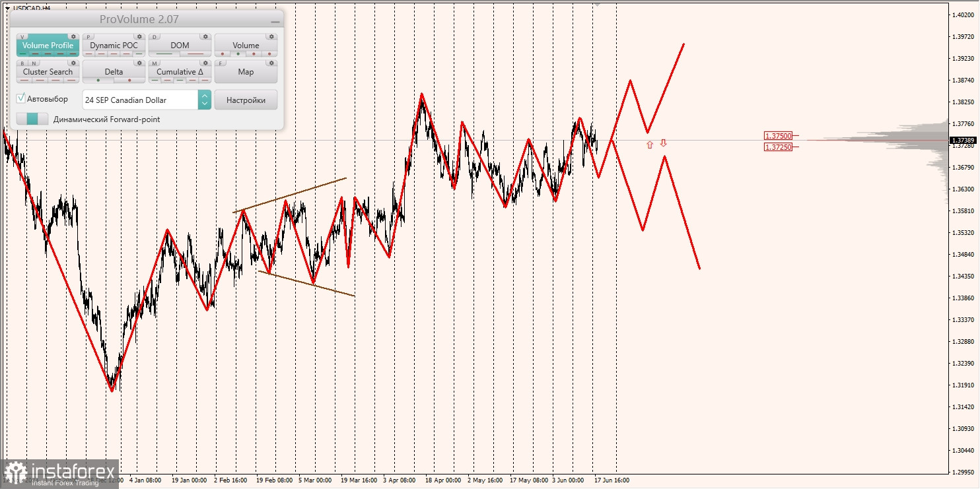Toggle the red dot segment under Delta
The image size is (980, 489).
(129, 80)
